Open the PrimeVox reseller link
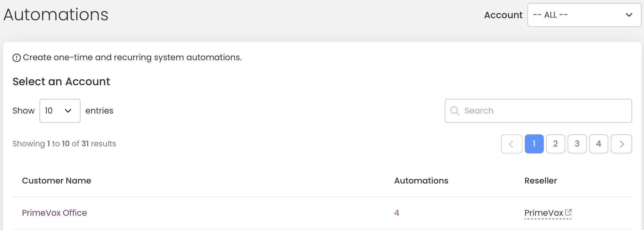 click(544, 213)
